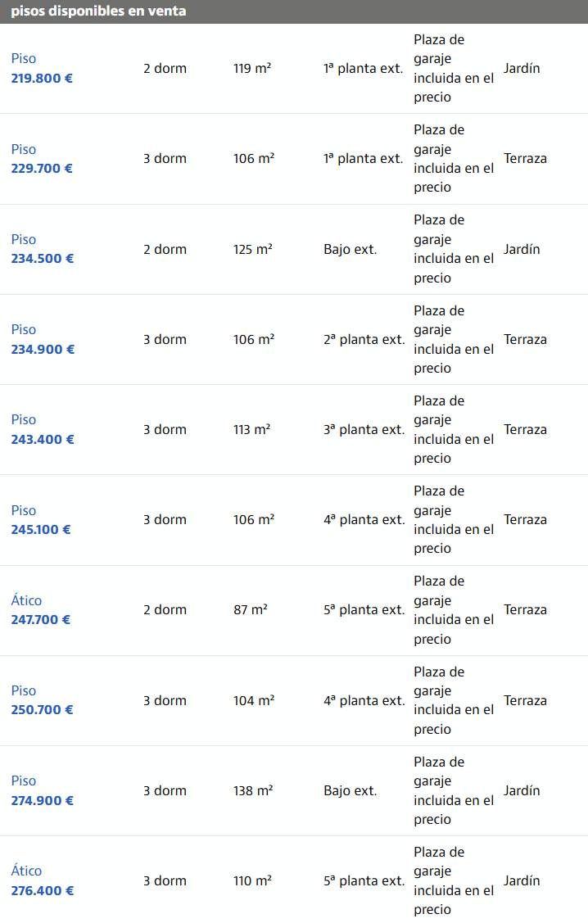Select the flat priced 234.900 €
Viewport: 588px width, 923px height.
coord(43,349)
